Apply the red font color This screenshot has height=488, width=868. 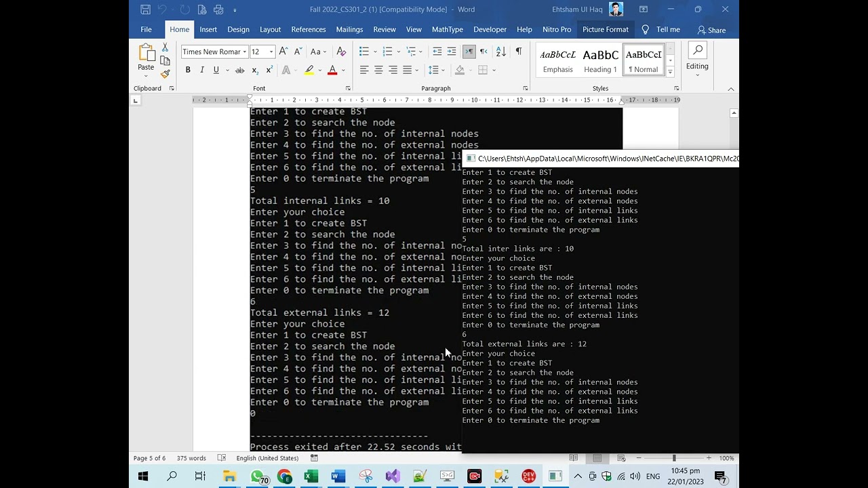[332, 70]
